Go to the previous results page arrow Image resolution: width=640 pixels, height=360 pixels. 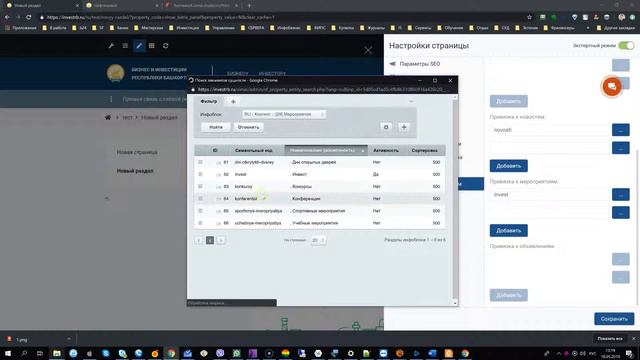(x=199, y=240)
